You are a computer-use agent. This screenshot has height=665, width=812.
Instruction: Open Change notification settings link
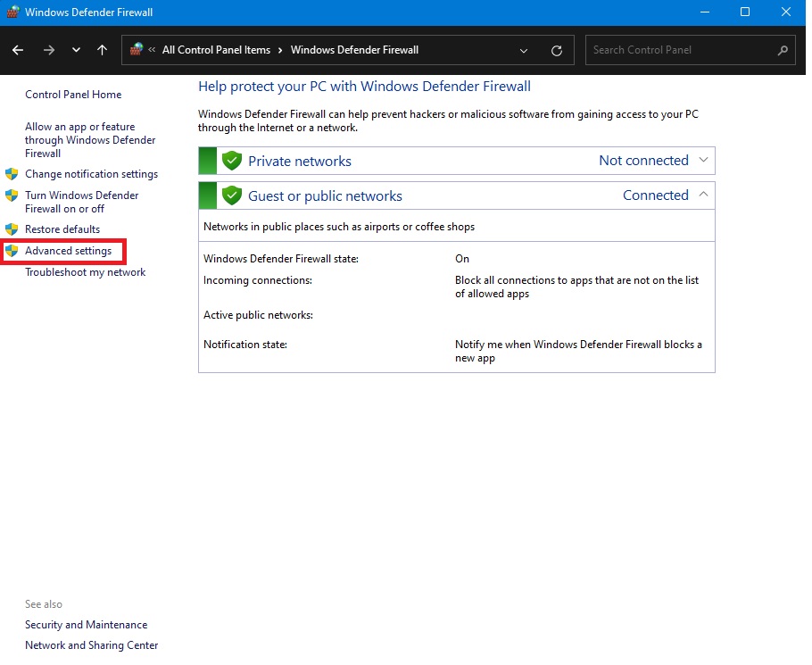point(91,174)
